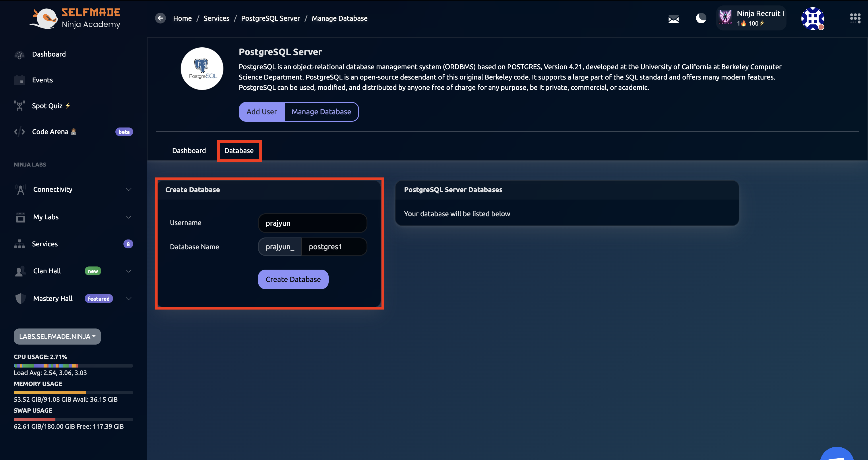Open Dashboard in the sidebar
The height and width of the screenshot is (460, 868).
[49, 54]
